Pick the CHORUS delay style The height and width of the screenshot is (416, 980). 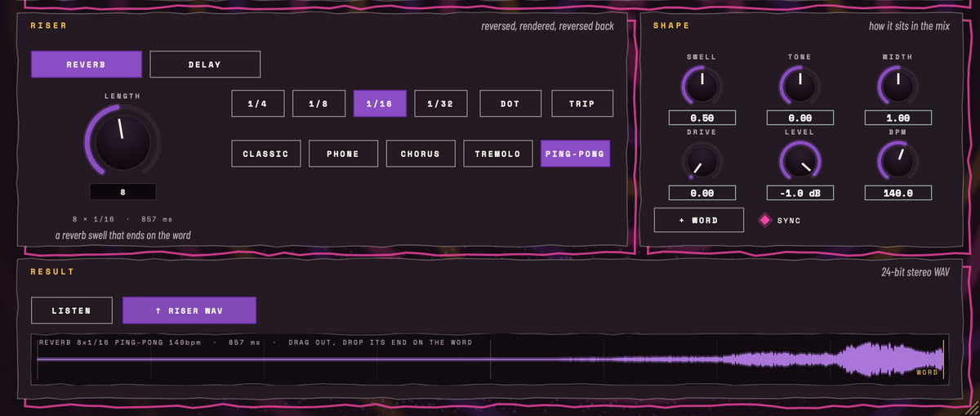421,154
